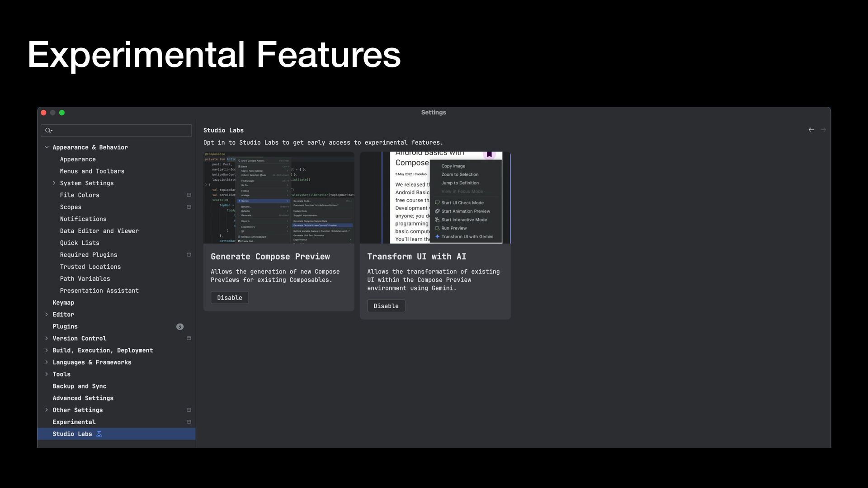Click the search magnifier icon in Settings
The width and height of the screenshot is (868, 488).
coord(48,131)
